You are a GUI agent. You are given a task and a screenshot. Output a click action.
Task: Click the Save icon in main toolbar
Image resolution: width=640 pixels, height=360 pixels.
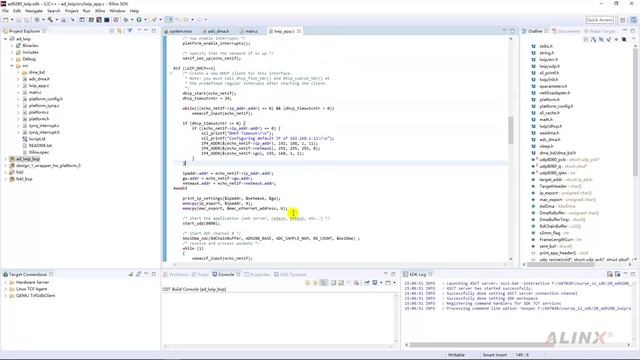tap(19, 20)
